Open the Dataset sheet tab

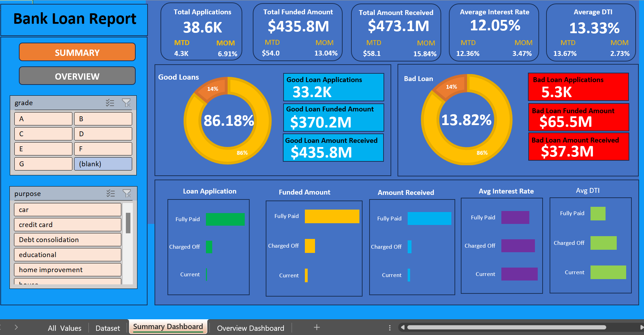coord(107,328)
